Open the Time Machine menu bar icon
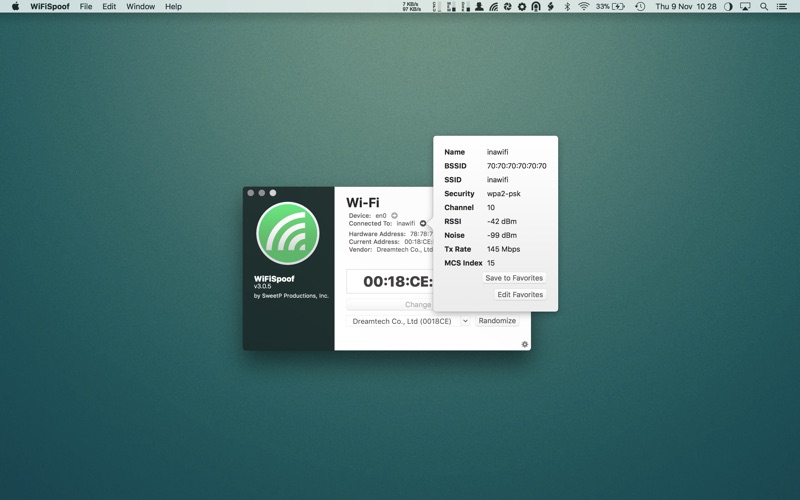 [x=640, y=7]
